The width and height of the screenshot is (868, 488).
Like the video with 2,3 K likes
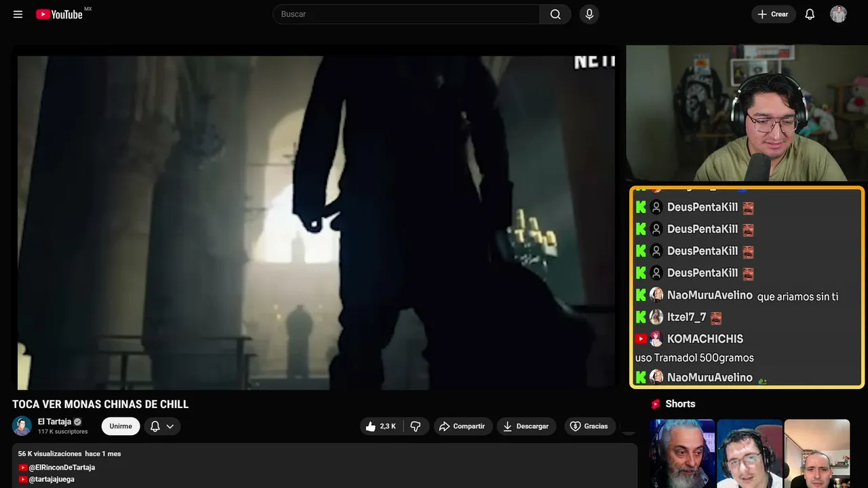point(381,426)
